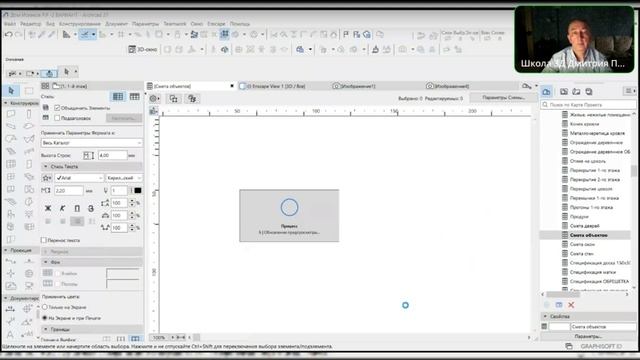Click the View Map icon in navigator
The width and height of the screenshot is (640, 360).
[564, 92]
